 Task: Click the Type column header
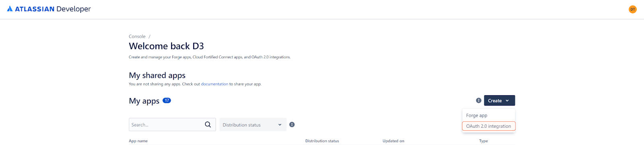[x=483, y=141]
